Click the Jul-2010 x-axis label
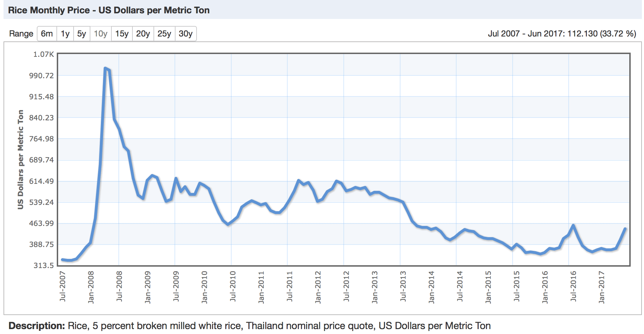The image size is (644, 334). [x=233, y=286]
